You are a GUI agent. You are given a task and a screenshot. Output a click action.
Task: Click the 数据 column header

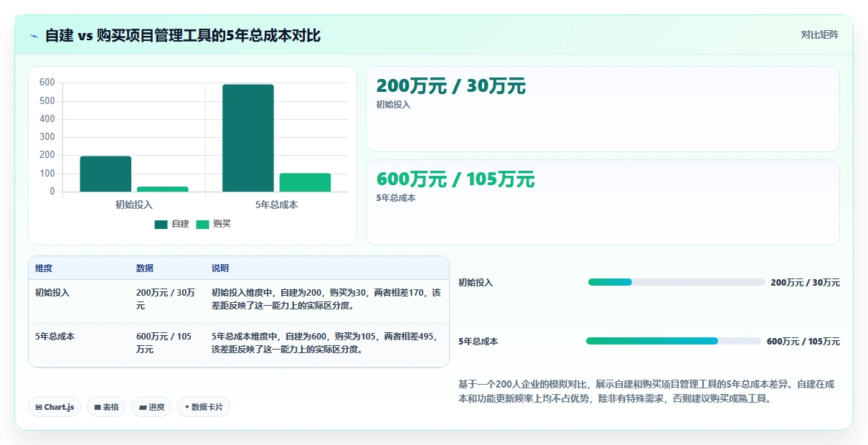click(145, 268)
